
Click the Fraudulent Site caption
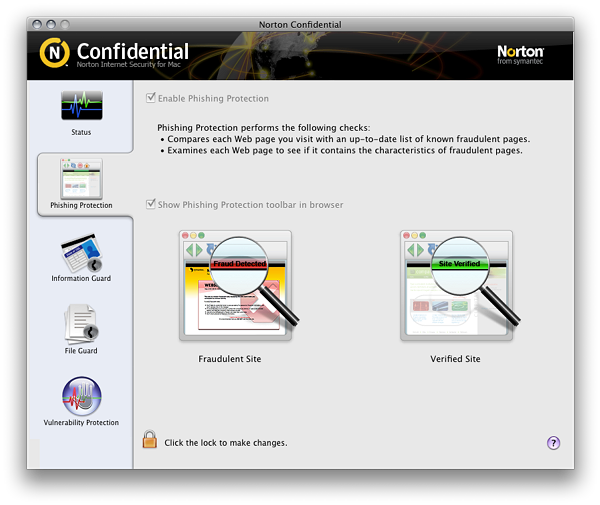230,358
